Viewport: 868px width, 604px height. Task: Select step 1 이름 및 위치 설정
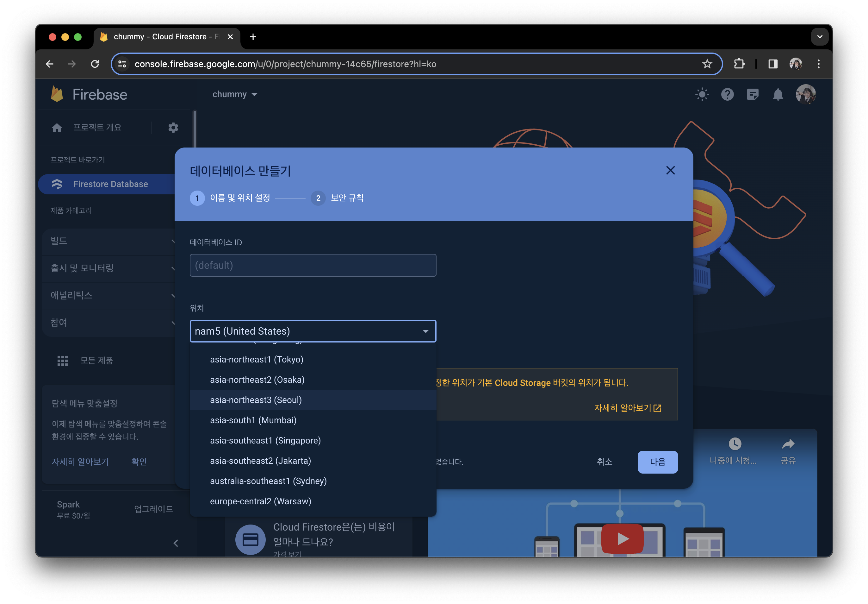tap(230, 198)
